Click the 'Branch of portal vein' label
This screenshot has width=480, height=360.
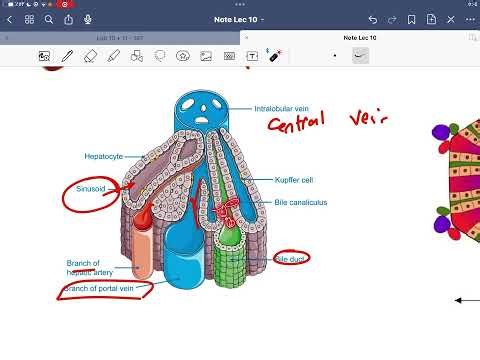pyautogui.click(x=99, y=288)
